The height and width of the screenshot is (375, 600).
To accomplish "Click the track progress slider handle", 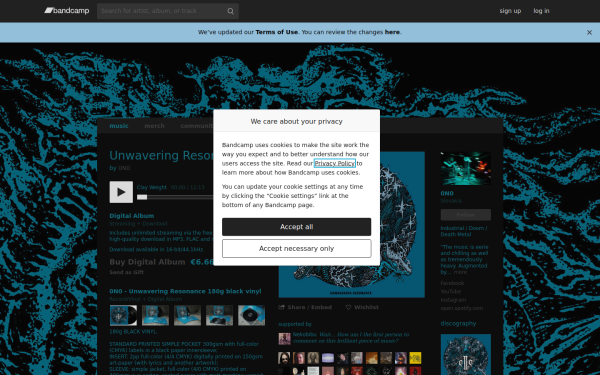I will tap(142, 197).
